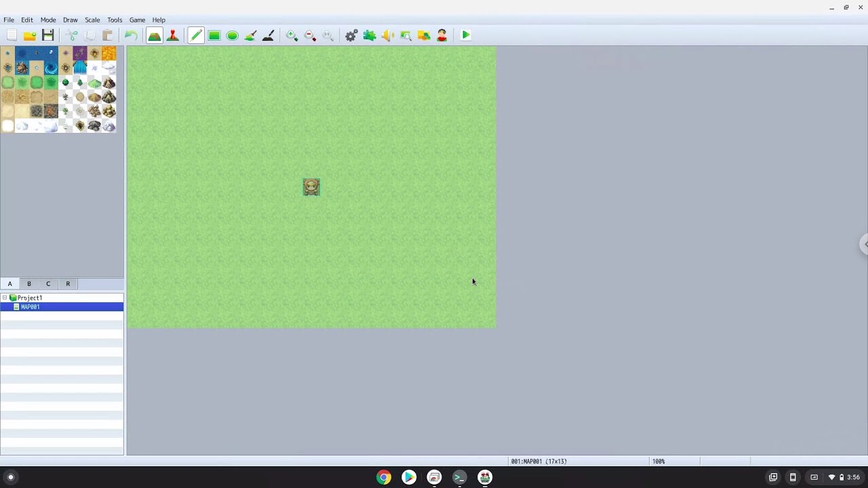The height and width of the screenshot is (488, 868).
Task: Click the player start marker on map
Action: click(311, 187)
